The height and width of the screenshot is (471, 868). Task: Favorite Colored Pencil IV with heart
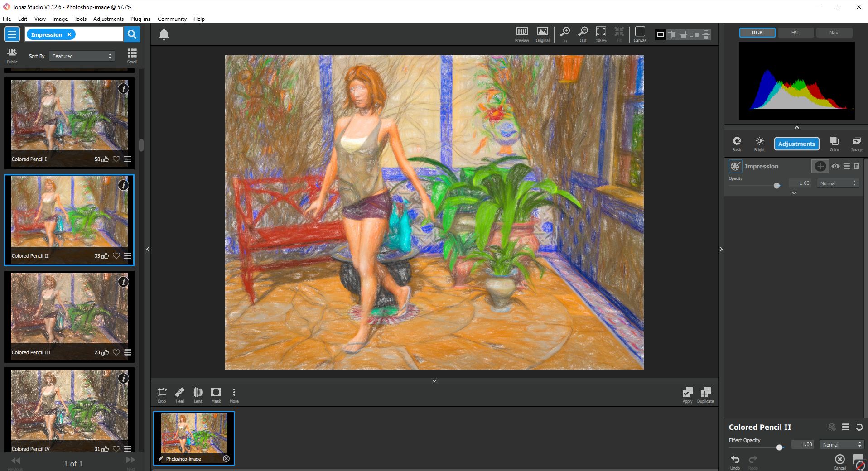(116, 449)
